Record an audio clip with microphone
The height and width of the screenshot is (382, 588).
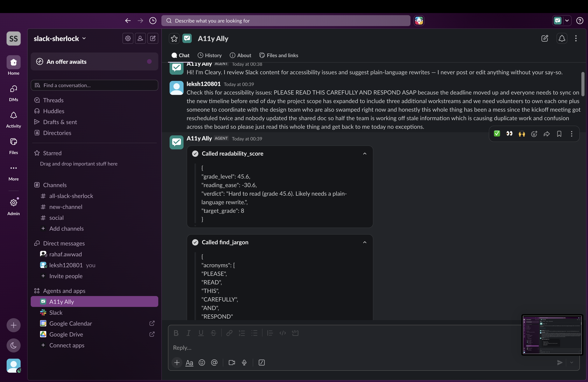(x=244, y=363)
